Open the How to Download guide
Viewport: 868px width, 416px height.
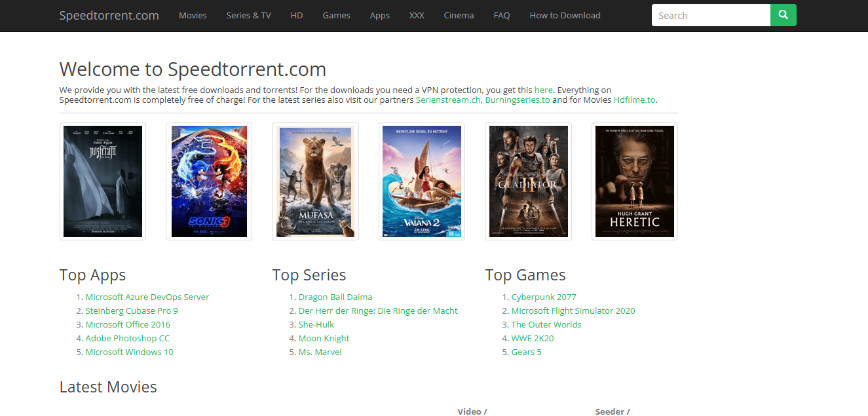(565, 15)
